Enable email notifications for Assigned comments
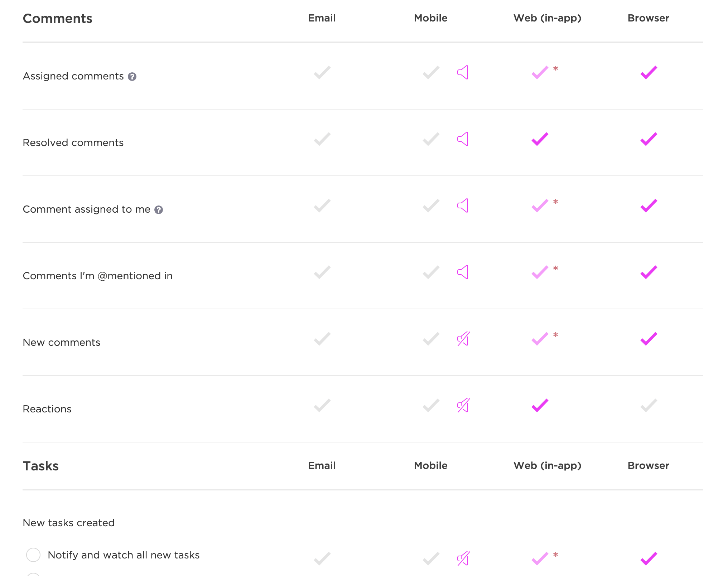This screenshot has width=728, height=576. click(x=322, y=73)
